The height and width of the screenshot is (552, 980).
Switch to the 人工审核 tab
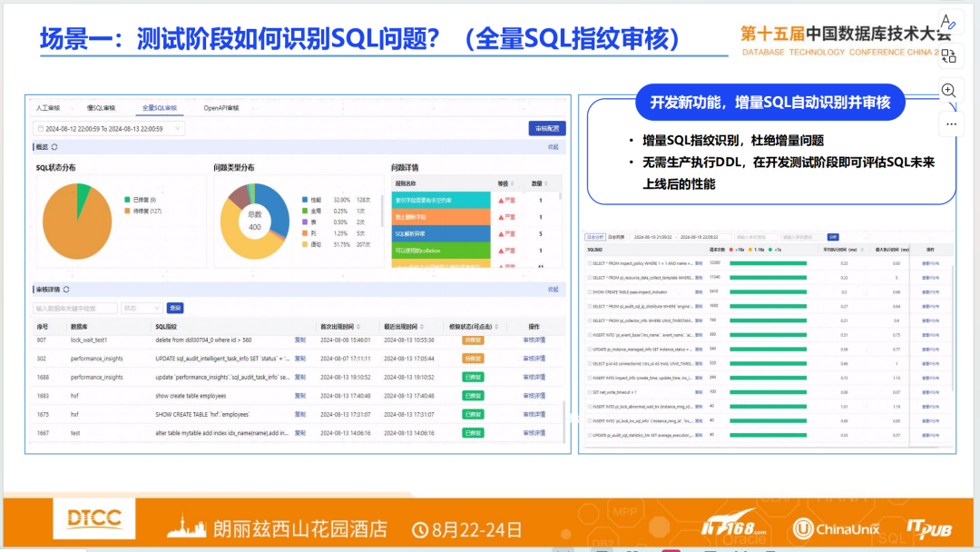click(48, 108)
